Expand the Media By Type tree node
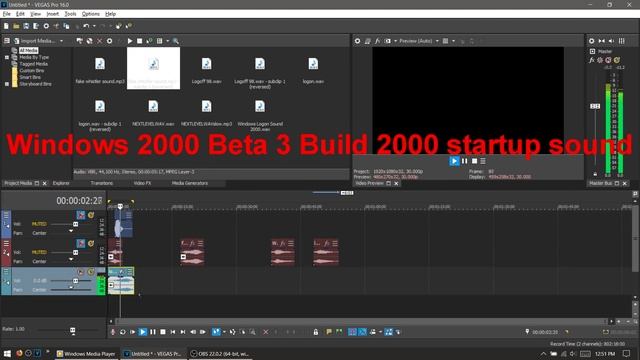Screen dimensions: 640x360 click(7, 57)
